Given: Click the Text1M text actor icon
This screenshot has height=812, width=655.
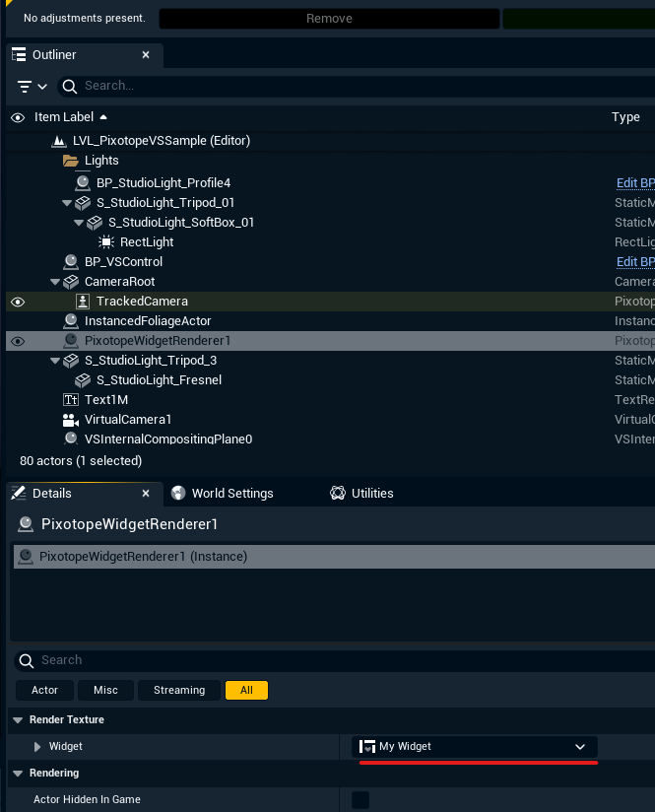Looking at the screenshot, I should point(71,400).
